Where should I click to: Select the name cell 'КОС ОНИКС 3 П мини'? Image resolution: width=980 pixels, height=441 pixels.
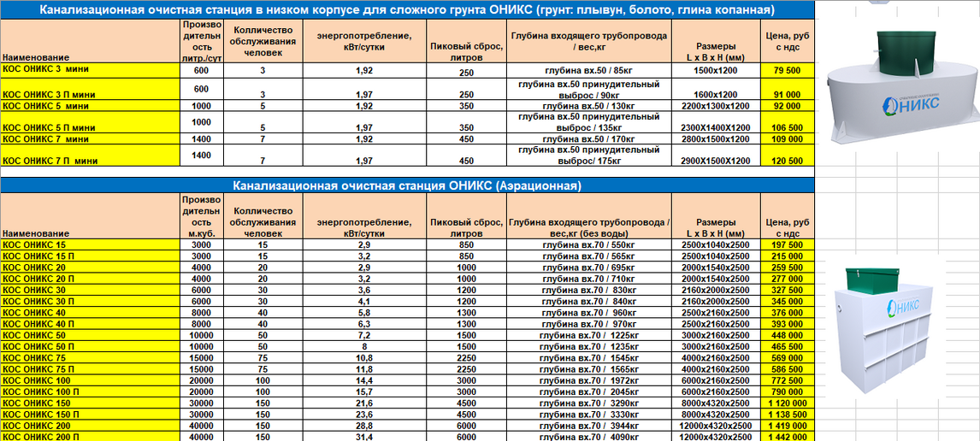tap(90, 90)
